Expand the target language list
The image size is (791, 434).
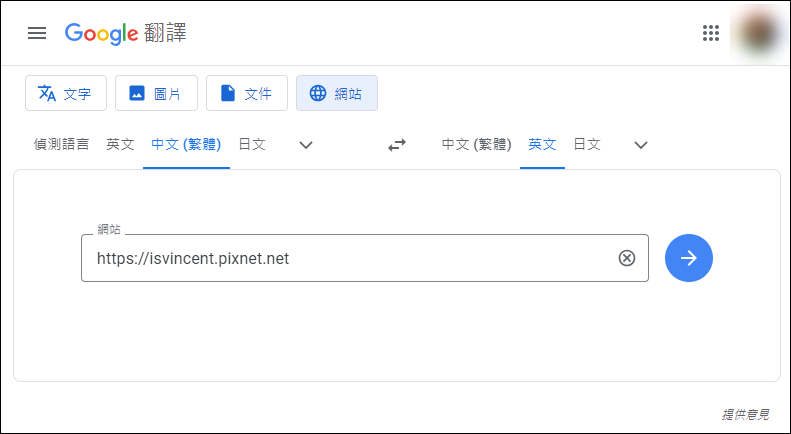tap(641, 145)
